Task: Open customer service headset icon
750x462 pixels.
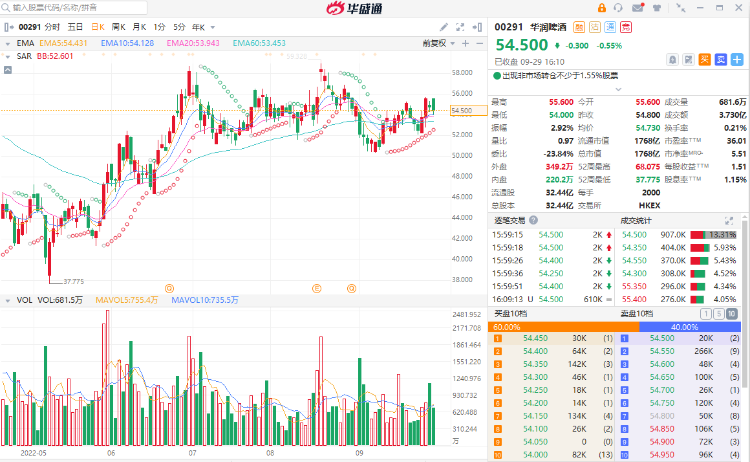Action: pos(618,8)
